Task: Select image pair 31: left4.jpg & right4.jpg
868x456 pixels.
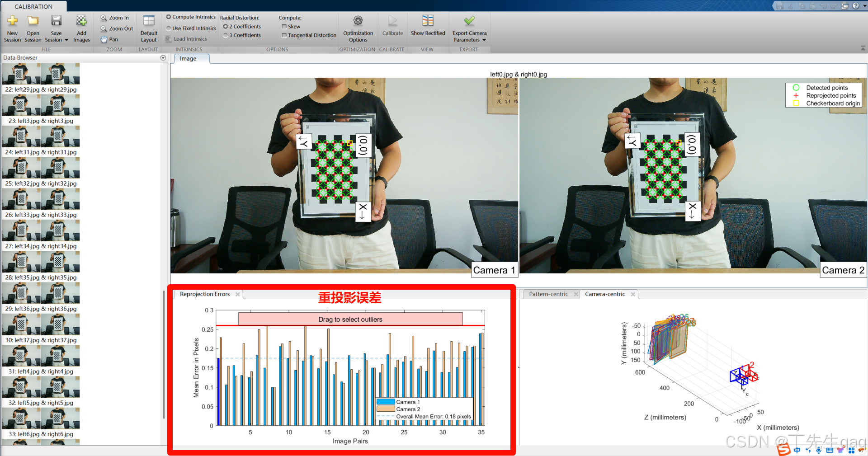Action: (x=41, y=360)
